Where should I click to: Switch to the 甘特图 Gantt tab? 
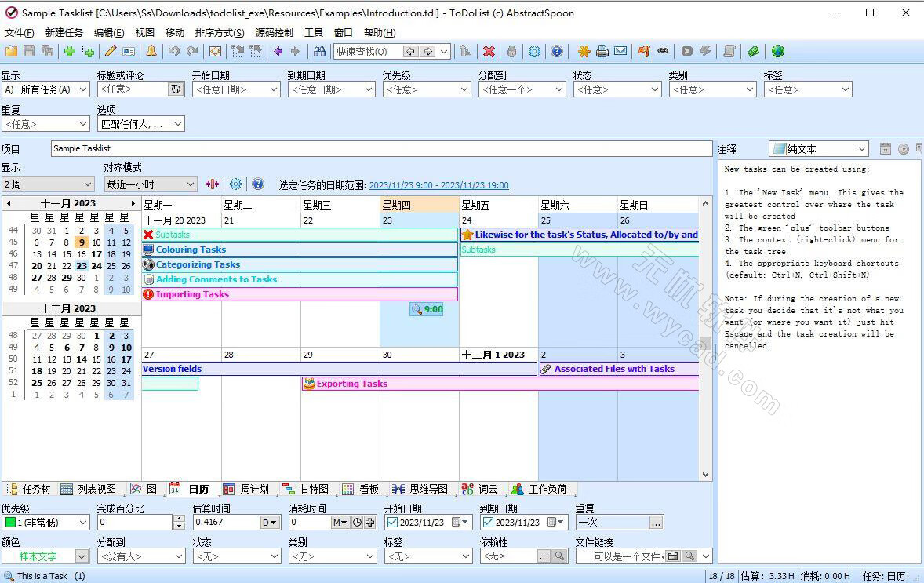click(307, 489)
